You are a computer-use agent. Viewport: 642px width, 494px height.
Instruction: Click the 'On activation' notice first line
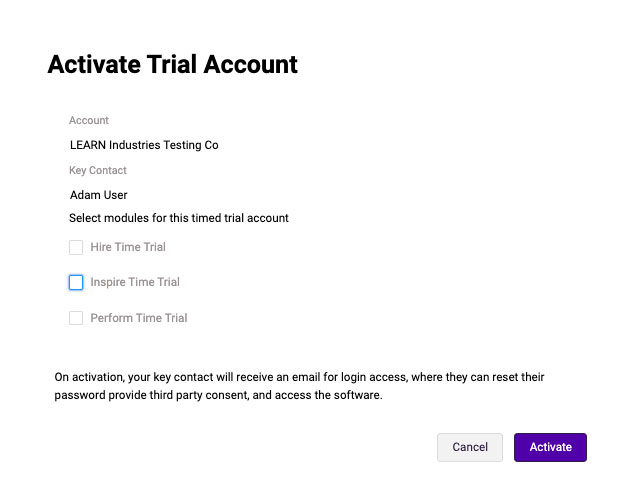coord(299,378)
